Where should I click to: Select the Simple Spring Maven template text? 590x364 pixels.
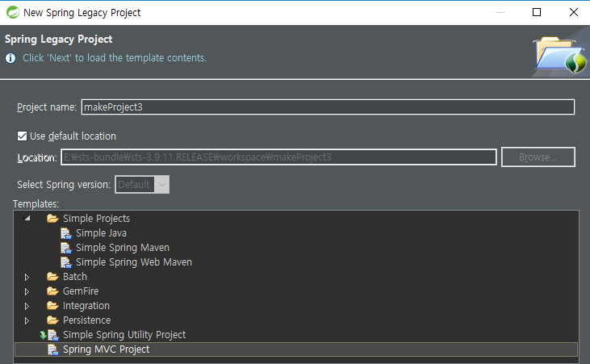123,248
